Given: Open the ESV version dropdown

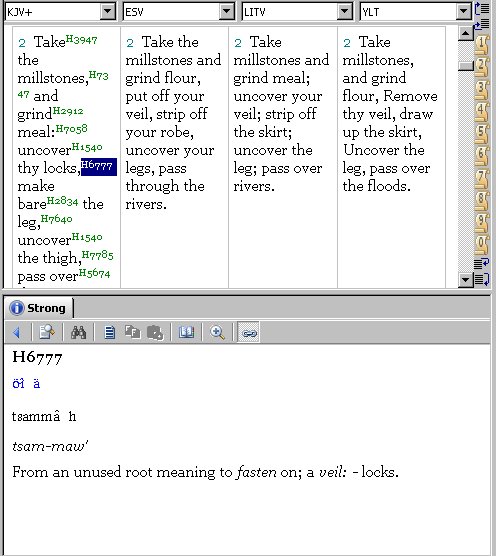Looking at the screenshot, I should tap(227, 12).
